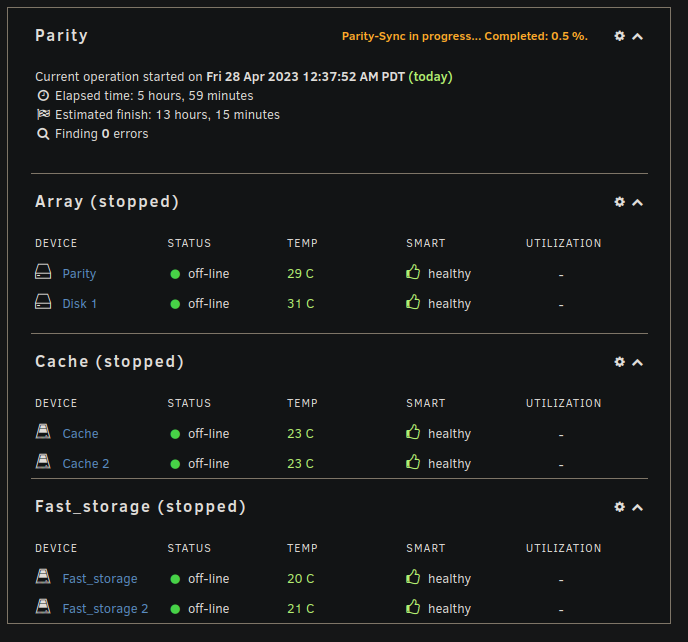Click the flag icon beside Estimated finish
This screenshot has width=688, height=642.
(x=43, y=115)
